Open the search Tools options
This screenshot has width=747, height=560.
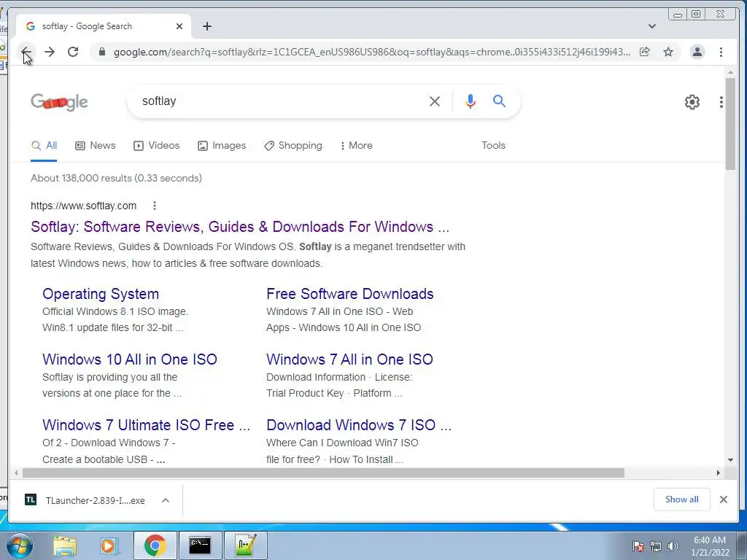click(x=494, y=146)
